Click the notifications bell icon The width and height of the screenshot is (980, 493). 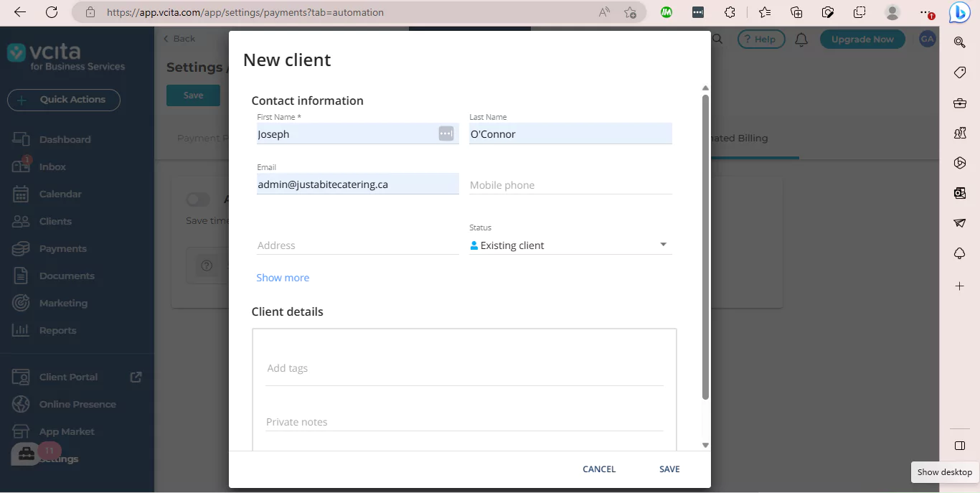[x=801, y=39]
